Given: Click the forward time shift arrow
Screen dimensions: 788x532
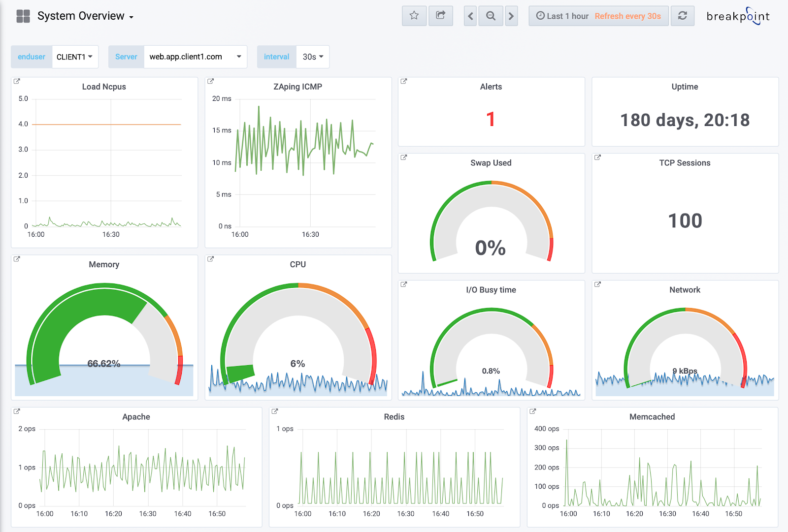Looking at the screenshot, I should [x=512, y=15].
